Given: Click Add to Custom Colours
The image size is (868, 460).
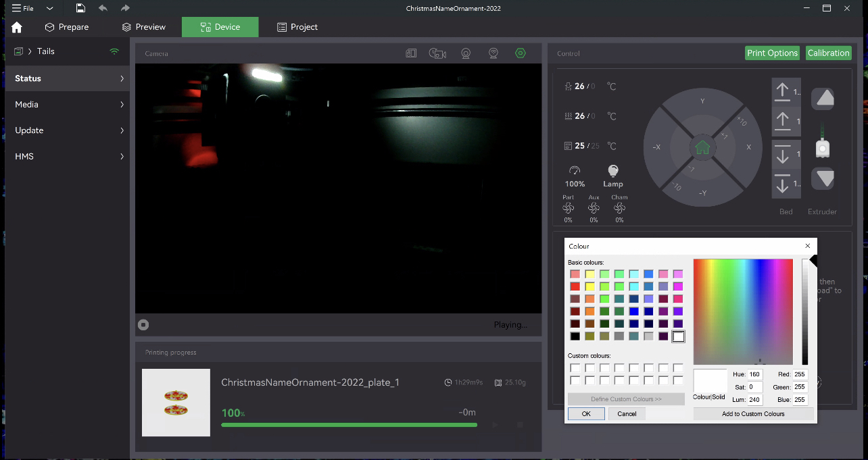Looking at the screenshot, I should 753,413.
